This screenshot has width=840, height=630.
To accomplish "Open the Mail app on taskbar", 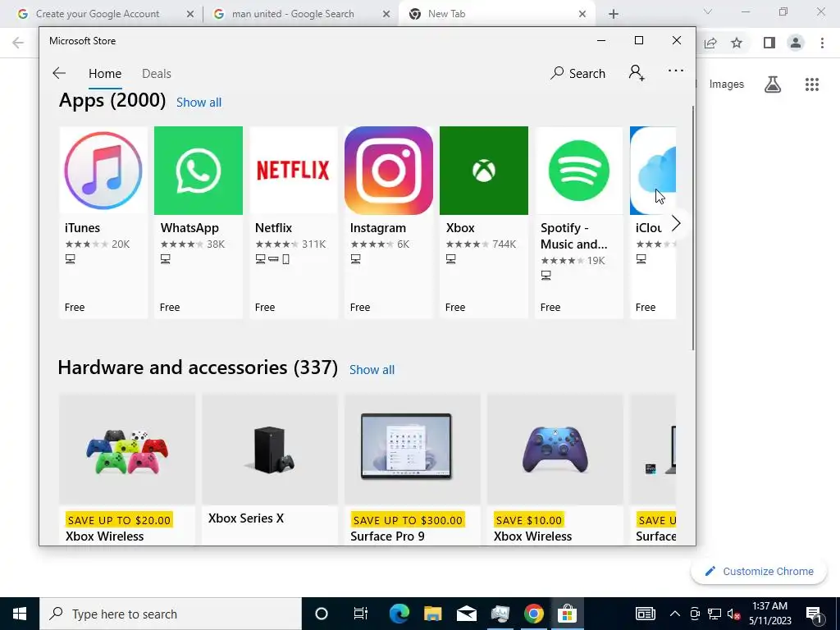I will (466, 614).
